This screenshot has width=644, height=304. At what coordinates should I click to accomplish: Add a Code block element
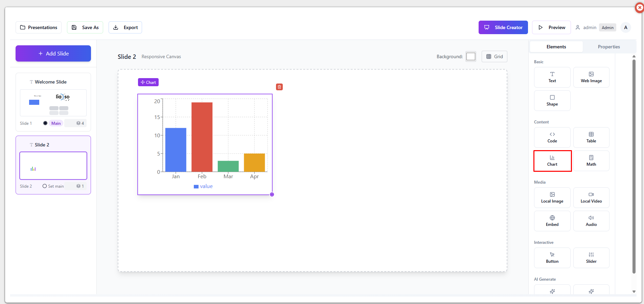point(552,137)
